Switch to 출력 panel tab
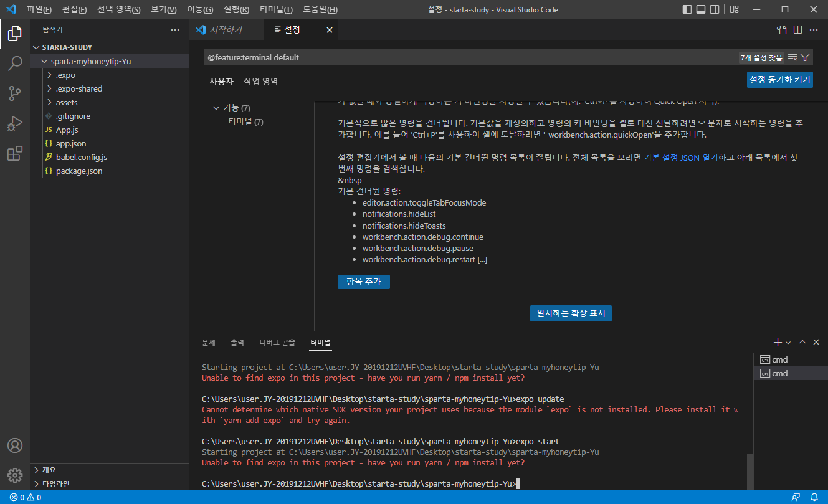This screenshot has width=828, height=504. (x=237, y=343)
